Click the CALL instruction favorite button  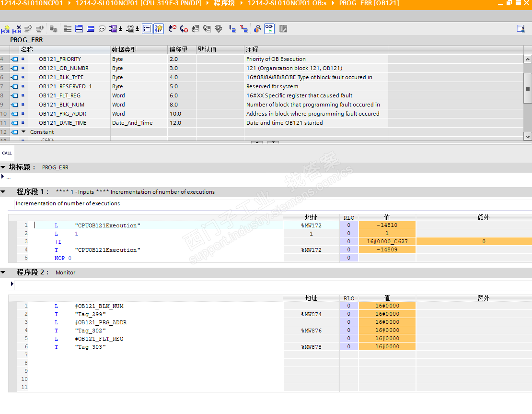point(7,153)
